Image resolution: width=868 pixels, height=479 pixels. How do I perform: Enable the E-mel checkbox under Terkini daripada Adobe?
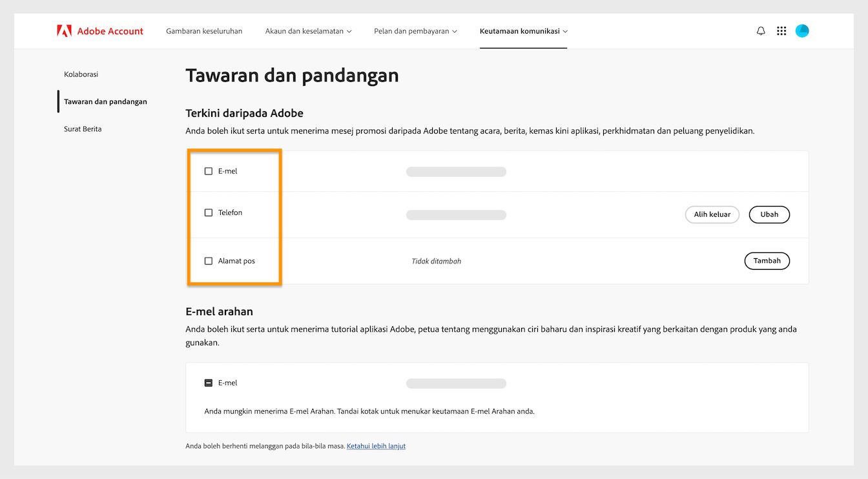click(208, 170)
